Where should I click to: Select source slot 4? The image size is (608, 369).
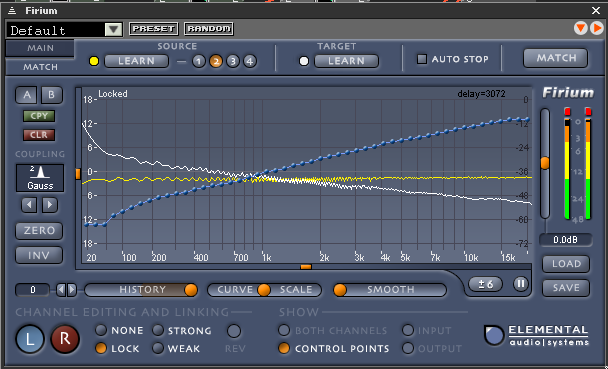[x=250, y=61]
